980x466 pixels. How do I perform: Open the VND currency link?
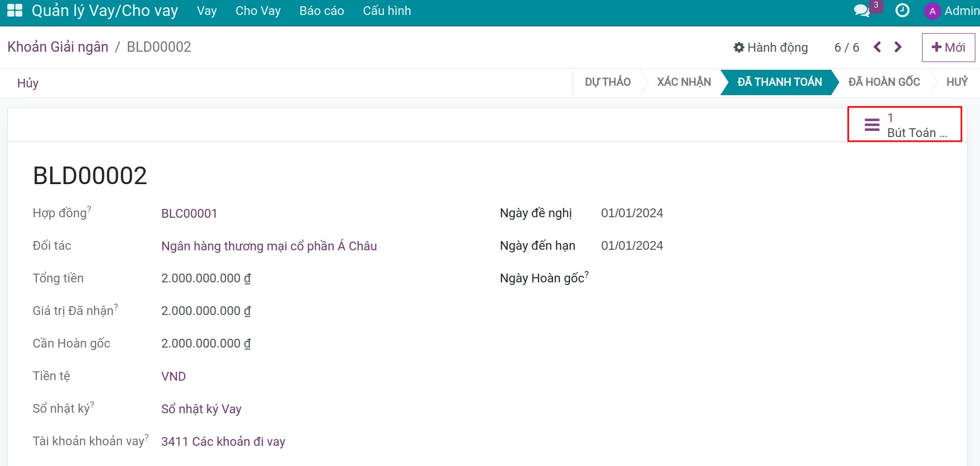click(173, 377)
